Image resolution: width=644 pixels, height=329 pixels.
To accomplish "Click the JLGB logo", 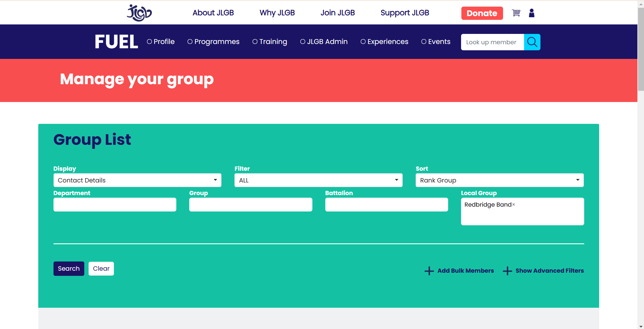I will coord(139,13).
